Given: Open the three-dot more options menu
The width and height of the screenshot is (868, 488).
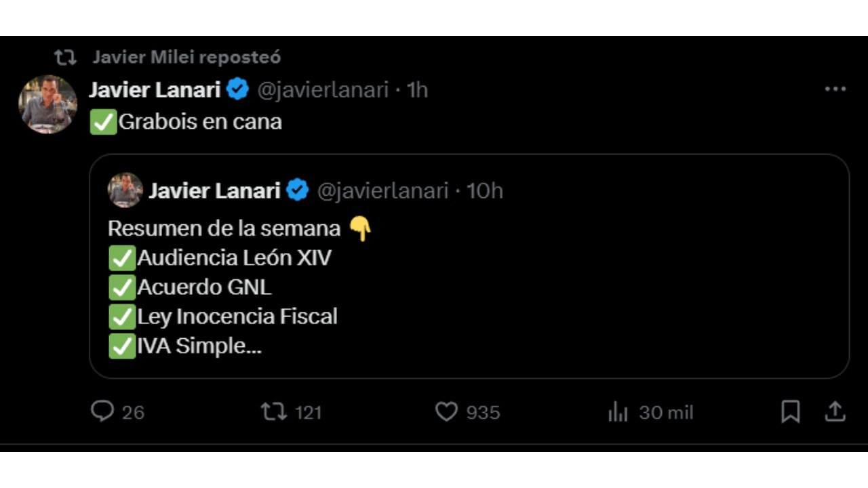Looking at the screenshot, I should pos(835,89).
